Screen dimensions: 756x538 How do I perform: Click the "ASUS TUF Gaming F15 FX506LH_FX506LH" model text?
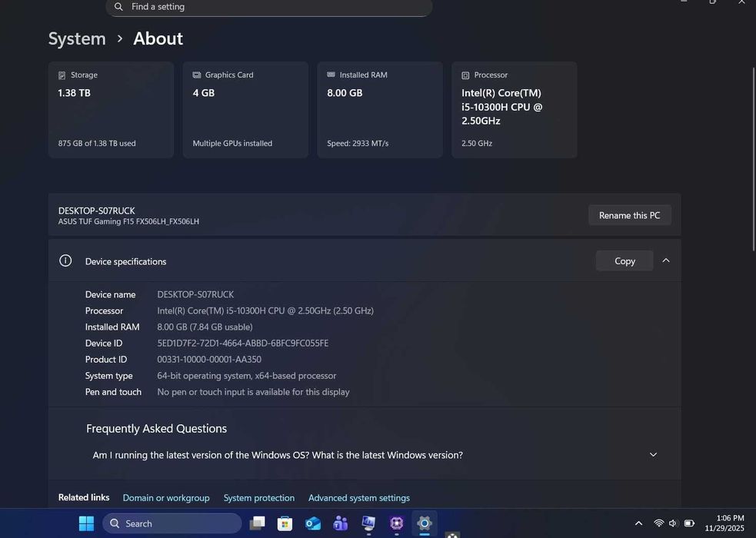(x=128, y=221)
